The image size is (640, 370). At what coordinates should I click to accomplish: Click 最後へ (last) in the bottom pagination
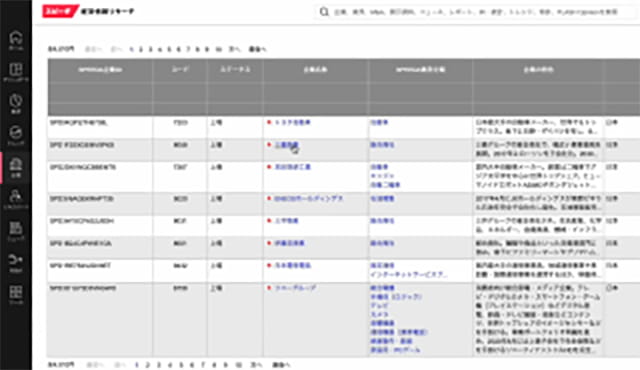[281, 365]
